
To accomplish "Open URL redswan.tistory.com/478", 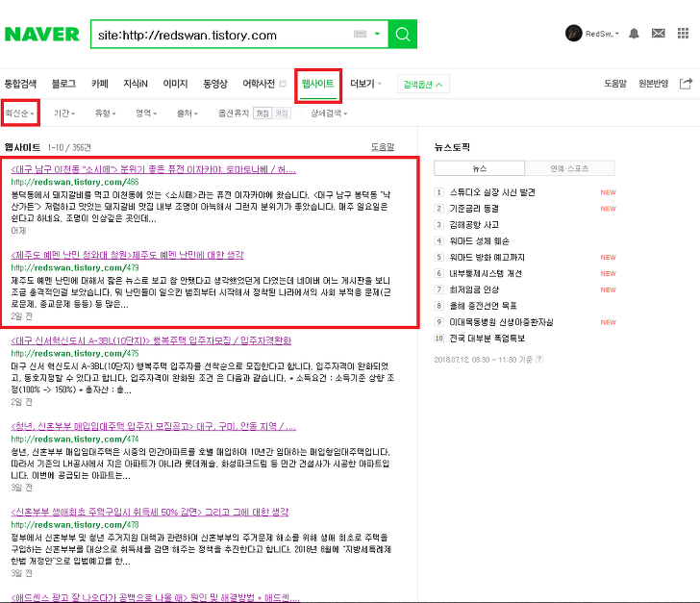I will [x=75, y=525].
